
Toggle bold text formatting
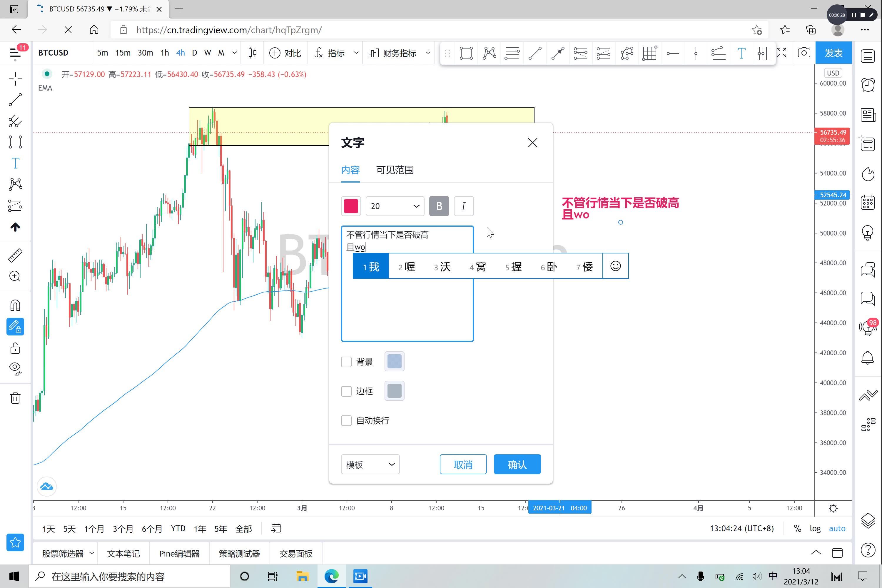(x=439, y=206)
